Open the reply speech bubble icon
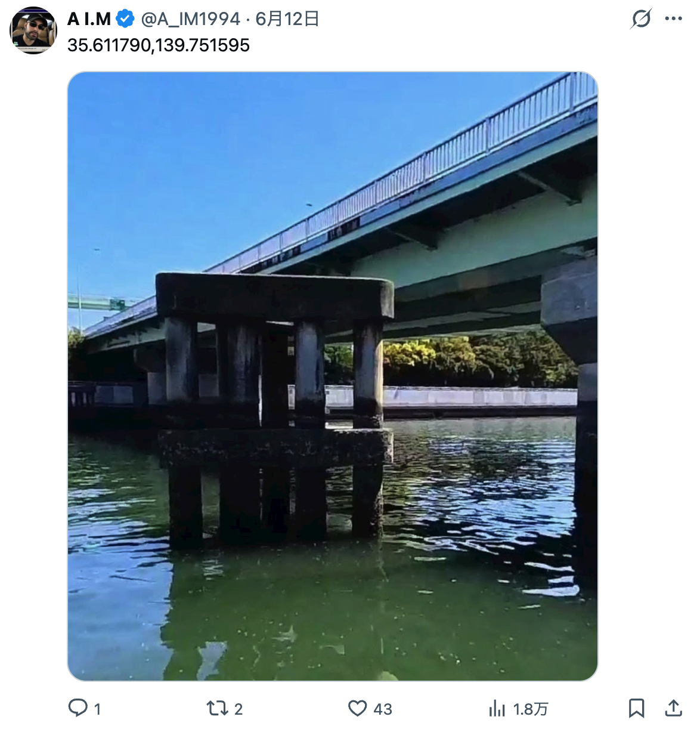Image resolution: width=700 pixels, height=729 pixels. coord(78,708)
